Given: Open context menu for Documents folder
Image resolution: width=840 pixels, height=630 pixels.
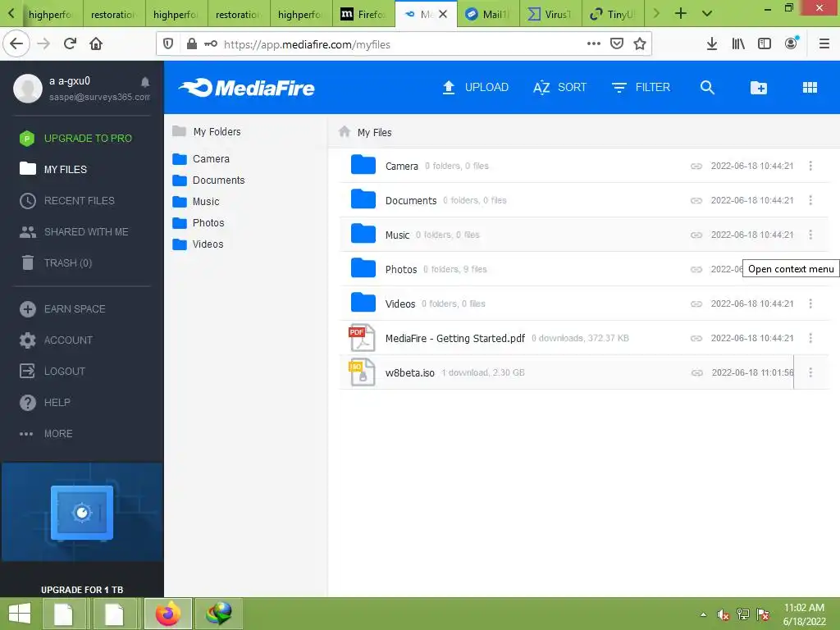Looking at the screenshot, I should [810, 200].
